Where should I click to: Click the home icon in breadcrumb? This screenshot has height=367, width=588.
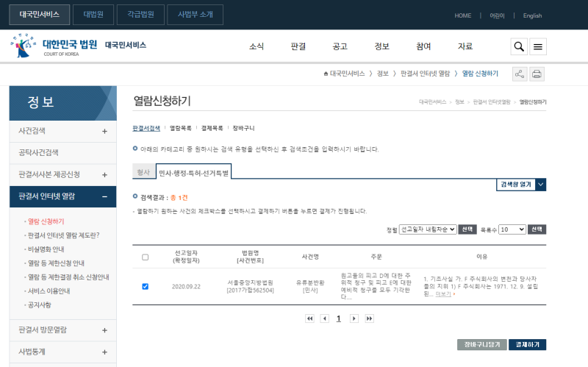(x=326, y=74)
